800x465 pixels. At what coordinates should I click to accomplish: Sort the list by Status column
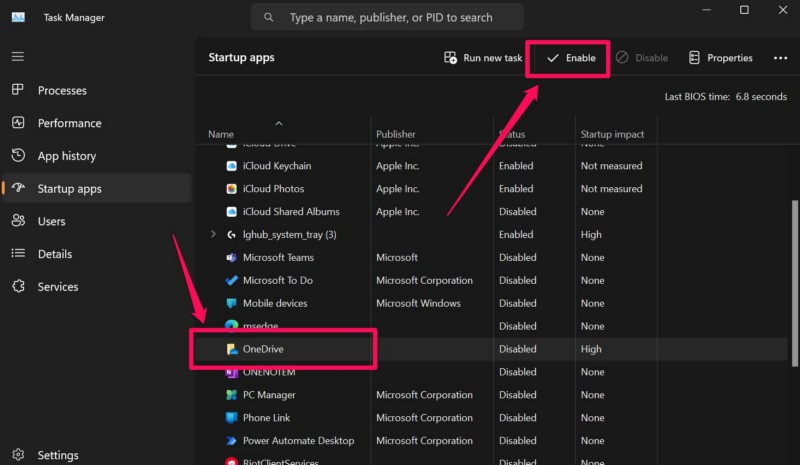pos(512,134)
